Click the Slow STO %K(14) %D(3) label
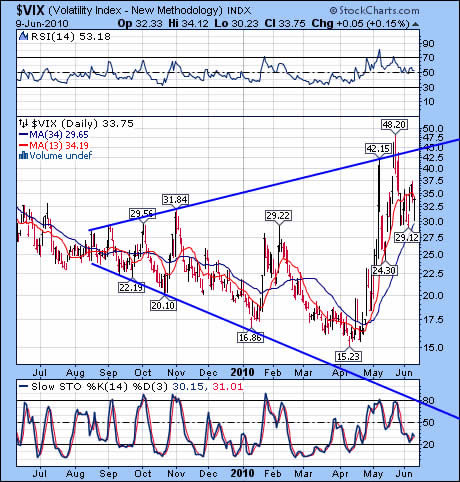 (x=100, y=387)
